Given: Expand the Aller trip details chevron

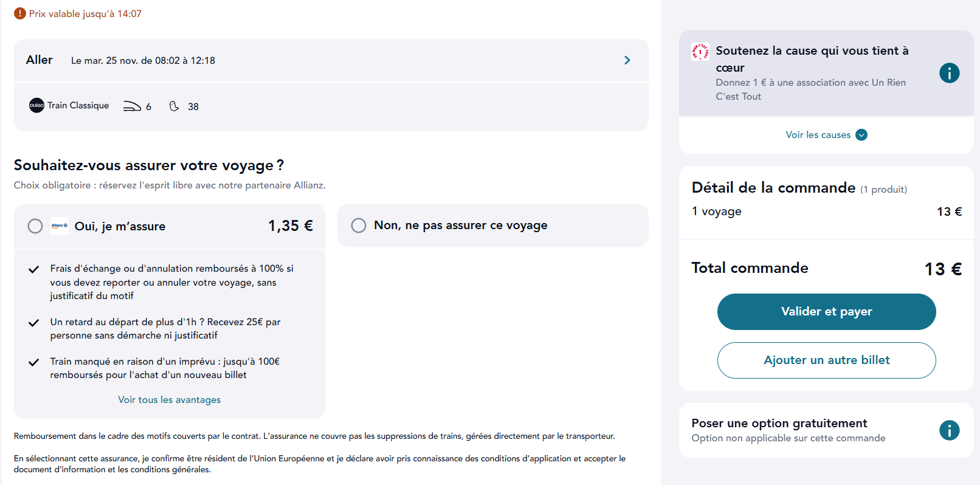Looking at the screenshot, I should (x=627, y=60).
